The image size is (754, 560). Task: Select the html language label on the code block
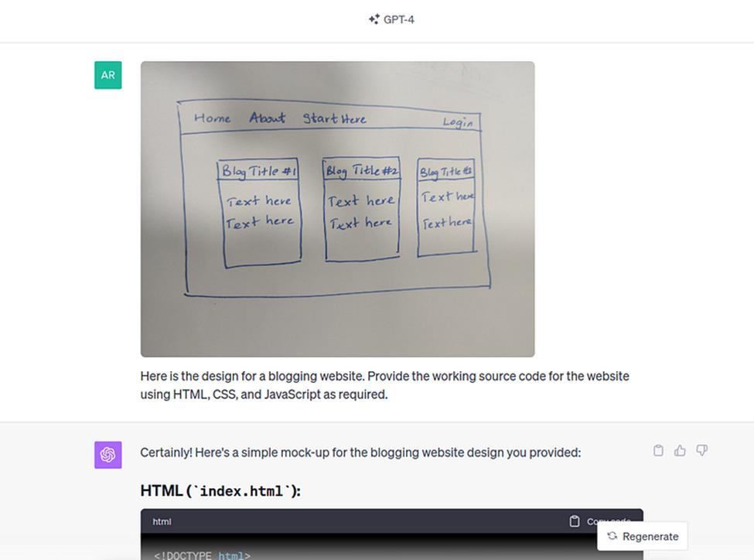[161, 521]
